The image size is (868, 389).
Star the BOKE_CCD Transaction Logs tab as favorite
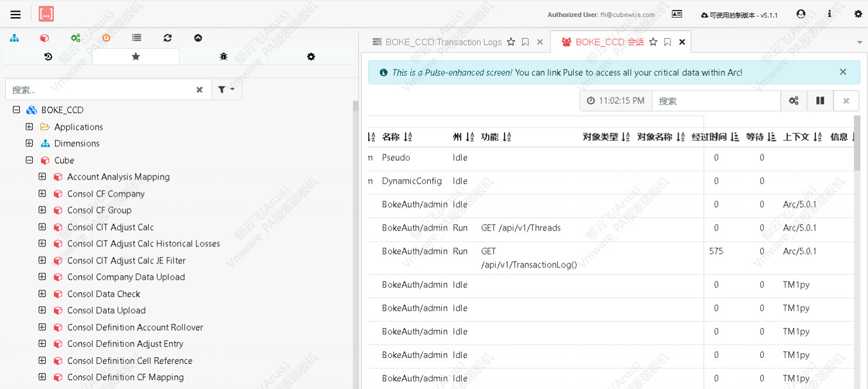[511, 42]
